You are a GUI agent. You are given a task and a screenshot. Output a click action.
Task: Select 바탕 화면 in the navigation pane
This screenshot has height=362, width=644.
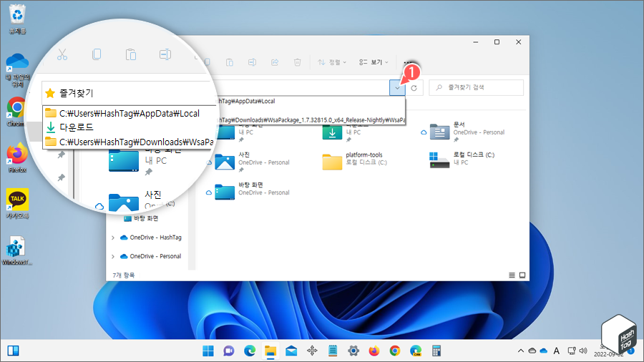click(x=141, y=218)
